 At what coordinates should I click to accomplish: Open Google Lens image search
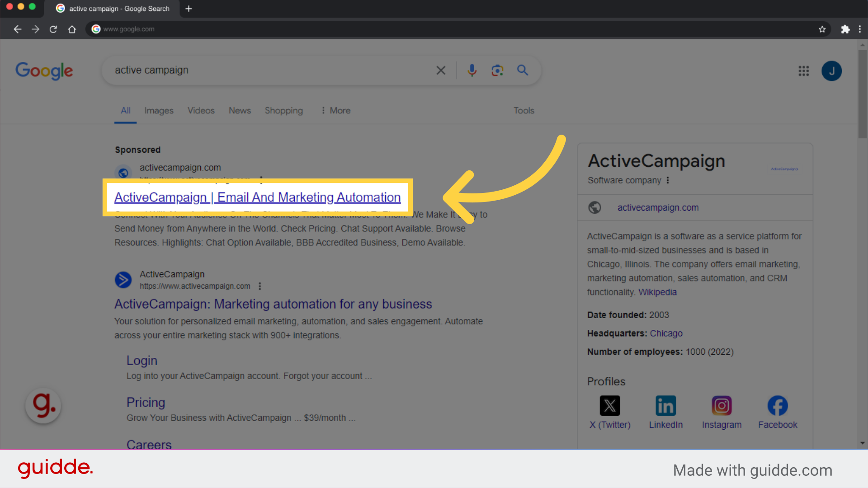click(497, 70)
